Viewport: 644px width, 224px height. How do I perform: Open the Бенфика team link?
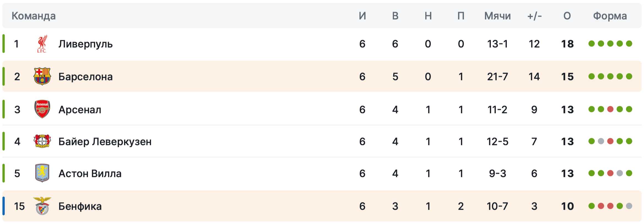80,206
